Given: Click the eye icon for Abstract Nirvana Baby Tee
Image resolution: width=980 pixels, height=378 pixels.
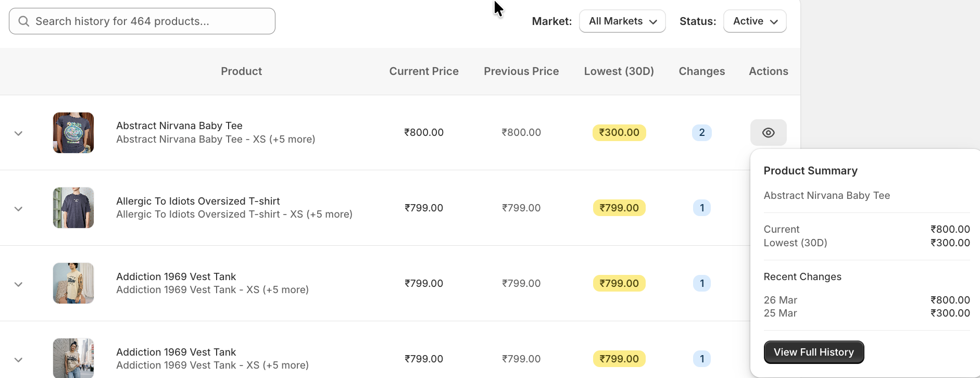Looking at the screenshot, I should click(x=768, y=133).
